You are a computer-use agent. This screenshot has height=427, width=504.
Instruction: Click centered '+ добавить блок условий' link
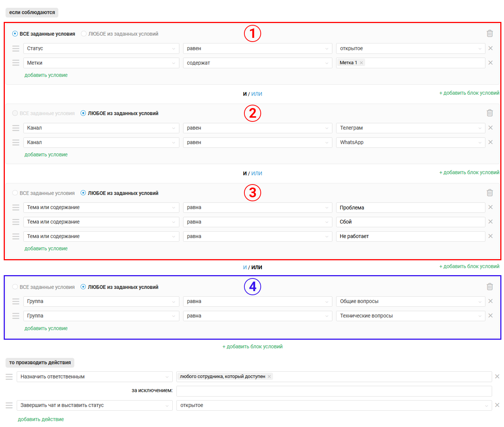coord(252,346)
